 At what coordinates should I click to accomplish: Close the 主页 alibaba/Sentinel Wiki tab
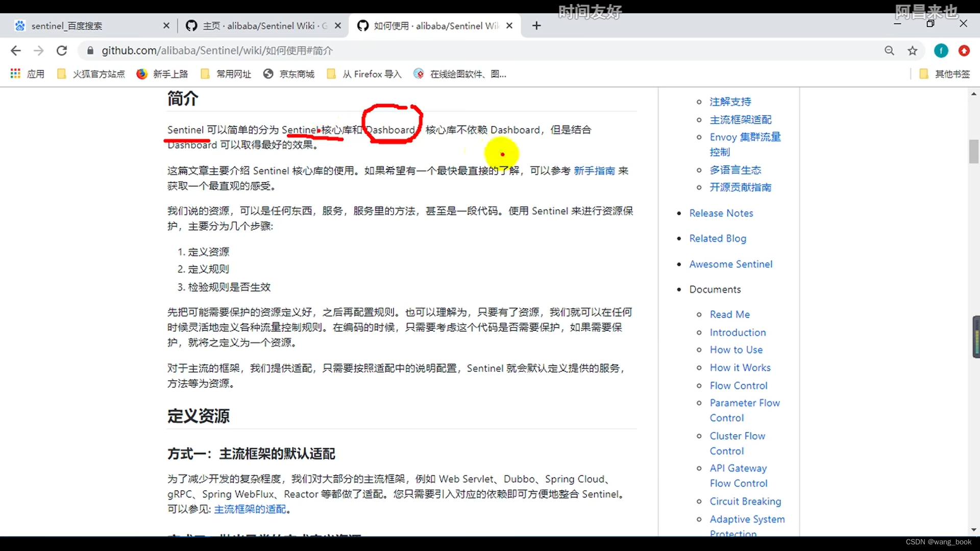tap(337, 26)
